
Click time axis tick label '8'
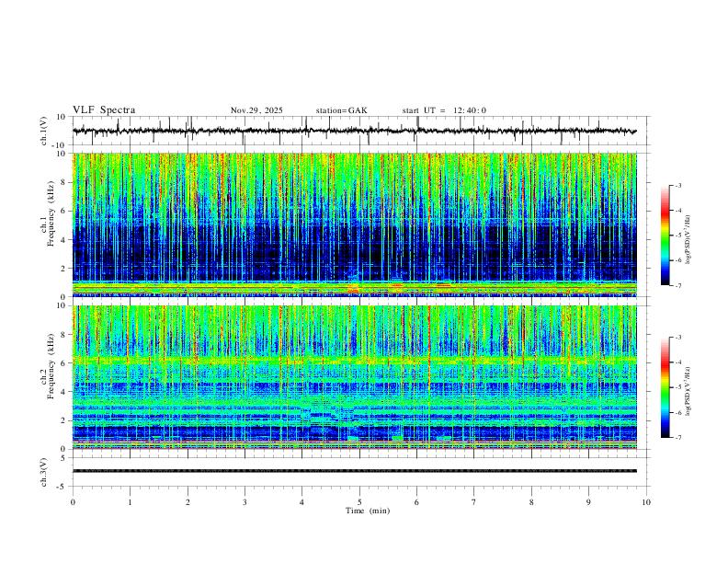531,502
